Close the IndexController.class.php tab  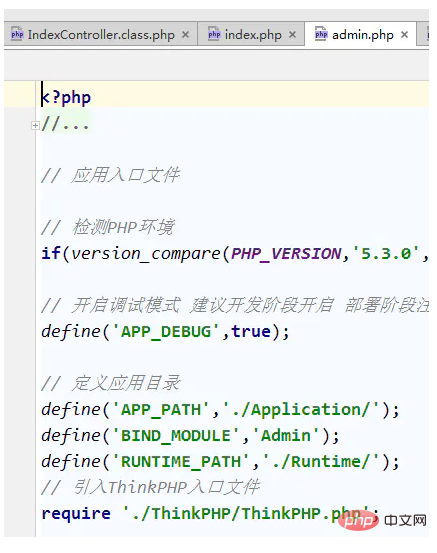(x=186, y=35)
